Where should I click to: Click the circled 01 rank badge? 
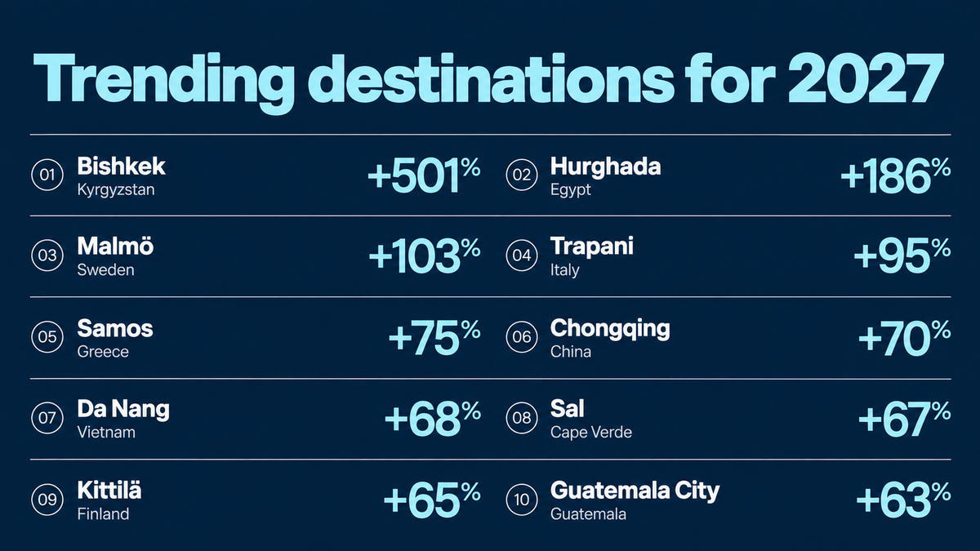[47, 175]
